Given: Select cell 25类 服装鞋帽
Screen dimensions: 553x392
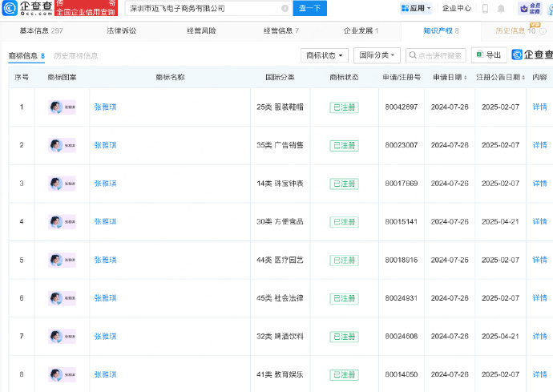Looking at the screenshot, I should point(280,107).
